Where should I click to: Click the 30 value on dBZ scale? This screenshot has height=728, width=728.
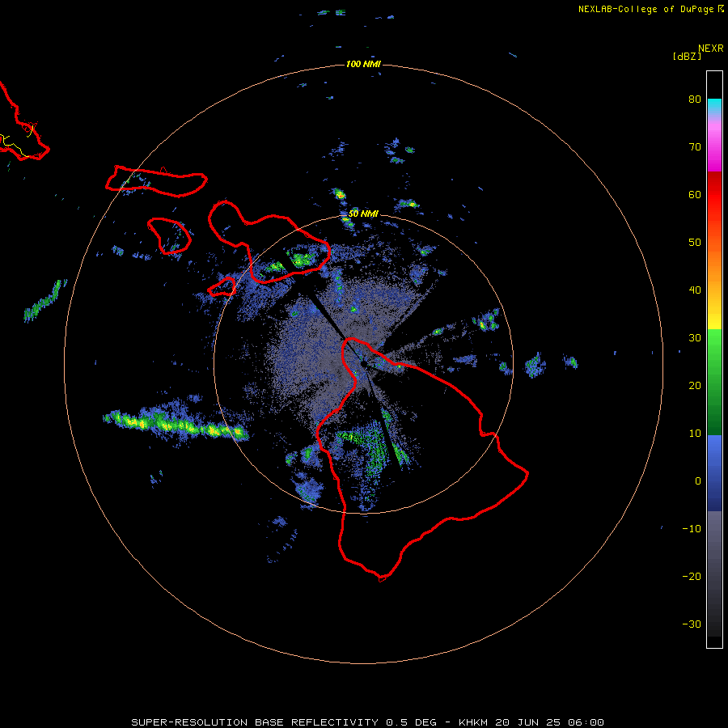(x=695, y=338)
